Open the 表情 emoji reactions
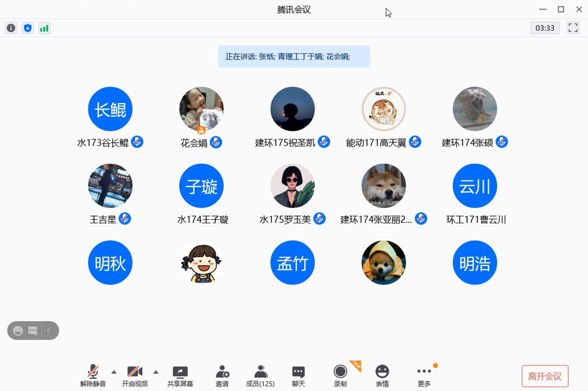Screen dimensions: 588x391 tap(382, 376)
